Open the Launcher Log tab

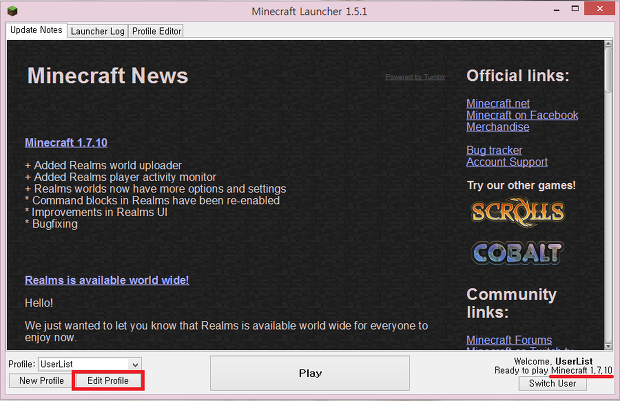tap(97, 31)
